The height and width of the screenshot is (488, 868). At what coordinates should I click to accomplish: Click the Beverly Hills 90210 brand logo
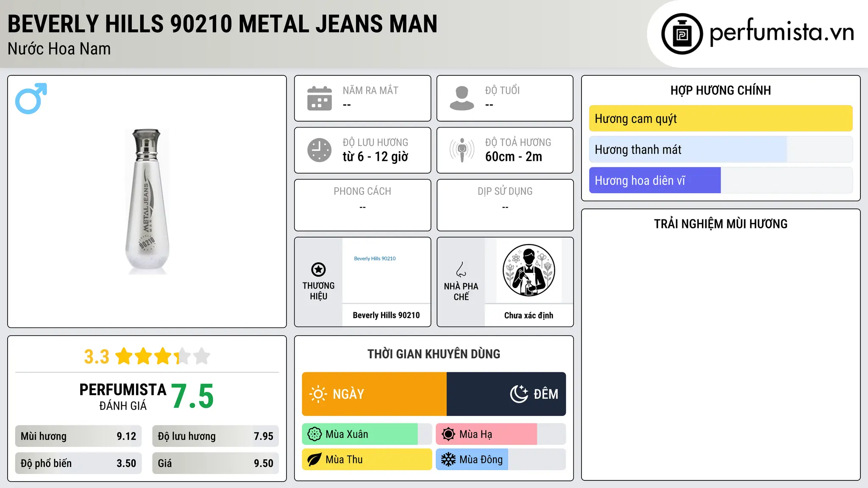click(x=375, y=258)
